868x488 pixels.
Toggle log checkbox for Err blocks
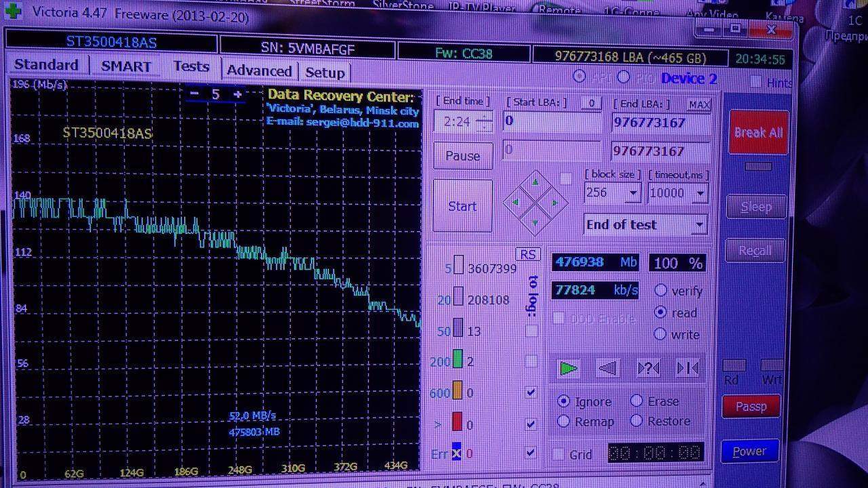click(x=531, y=453)
